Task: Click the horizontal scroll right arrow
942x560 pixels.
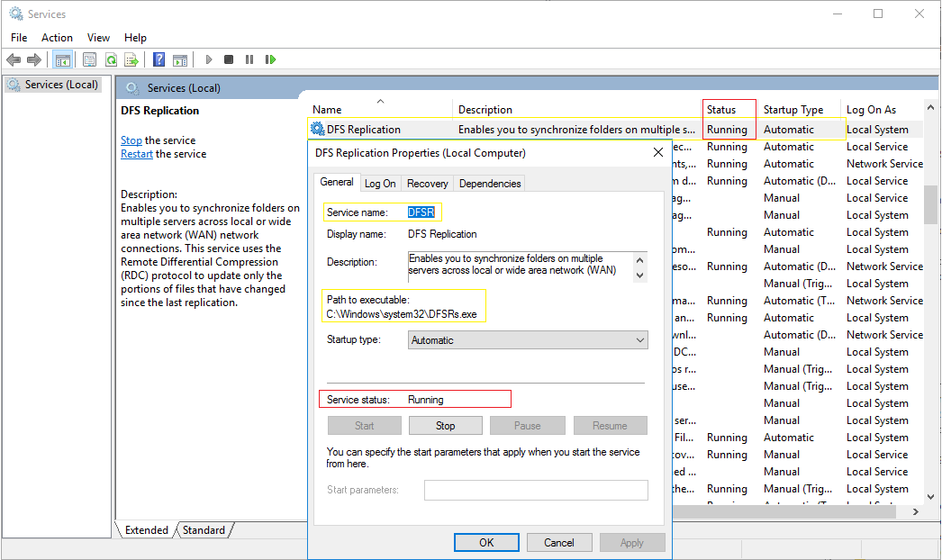Action: (916, 511)
